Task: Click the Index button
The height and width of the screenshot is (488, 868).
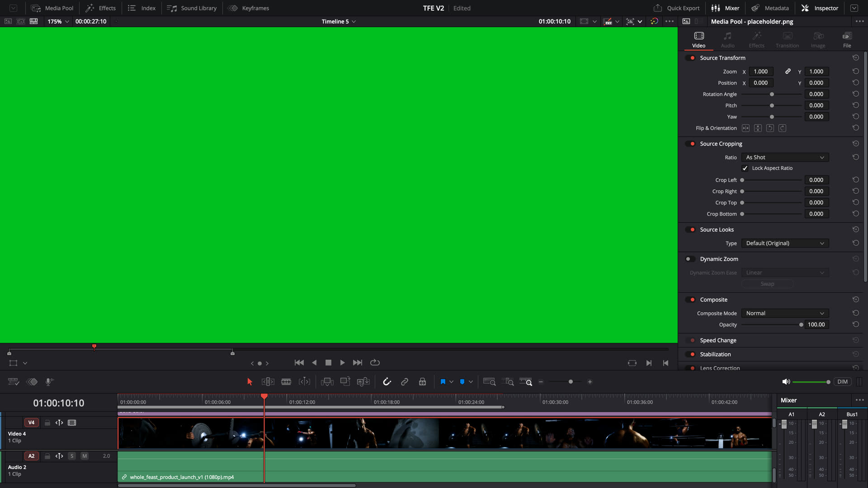Action: pyautogui.click(x=142, y=8)
